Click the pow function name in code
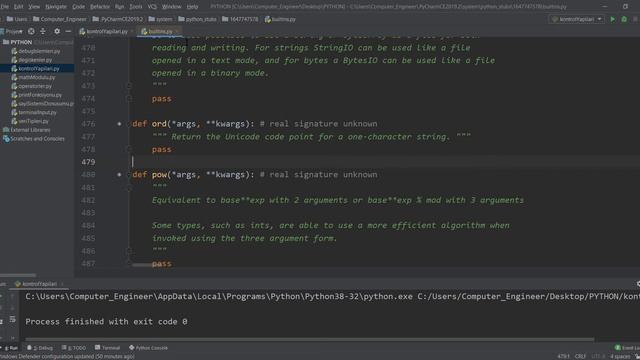Image resolution: width=640 pixels, height=360 pixels. click(160, 175)
